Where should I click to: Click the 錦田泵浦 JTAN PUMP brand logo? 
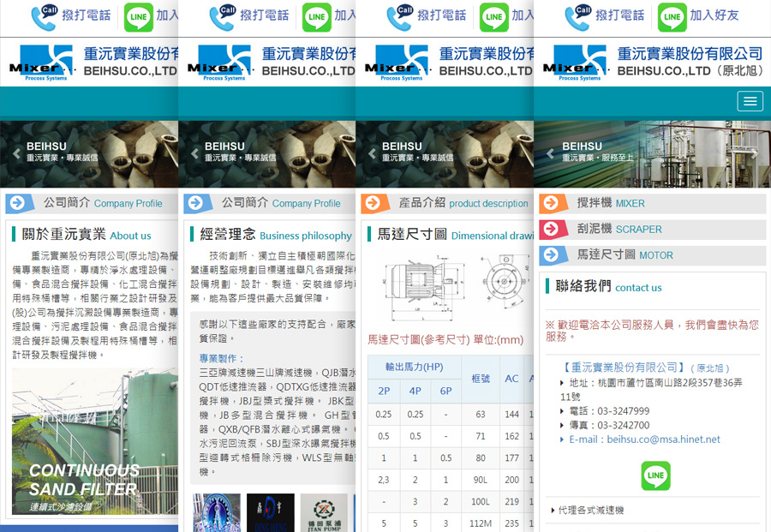(x=324, y=513)
